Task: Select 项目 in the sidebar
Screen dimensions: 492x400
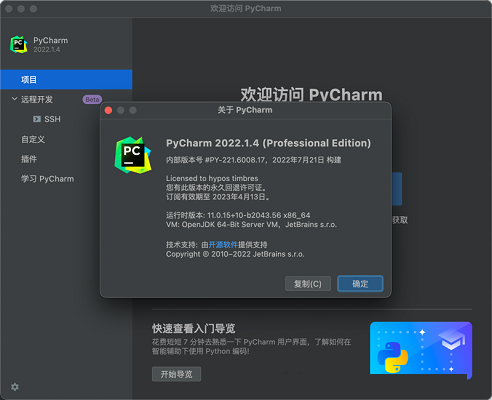Action: pyautogui.click(x=66, y=80)
